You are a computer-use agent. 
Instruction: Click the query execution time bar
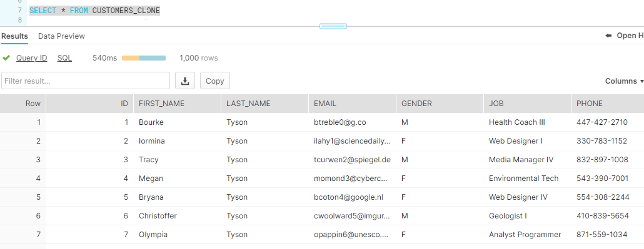coord(144,58)
